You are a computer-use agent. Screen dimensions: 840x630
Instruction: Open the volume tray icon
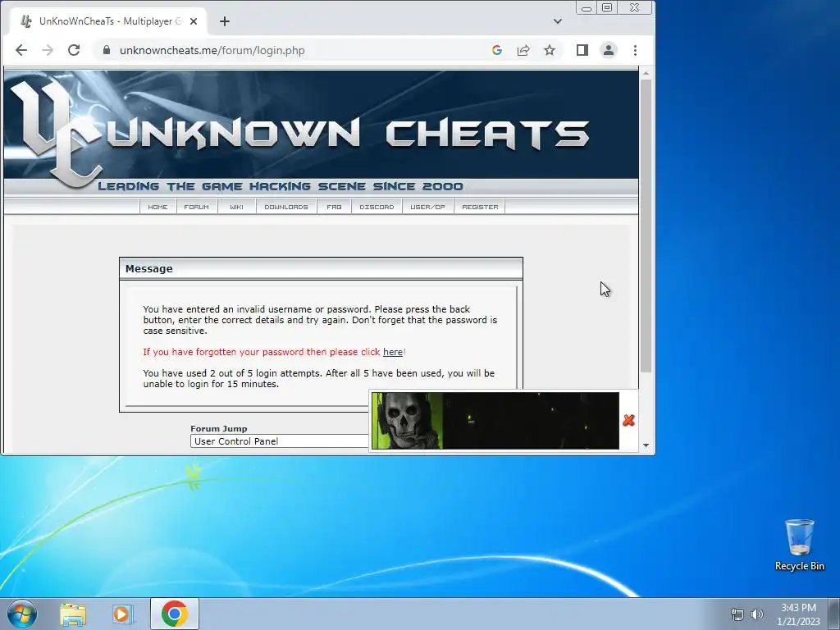coord(757,614)
